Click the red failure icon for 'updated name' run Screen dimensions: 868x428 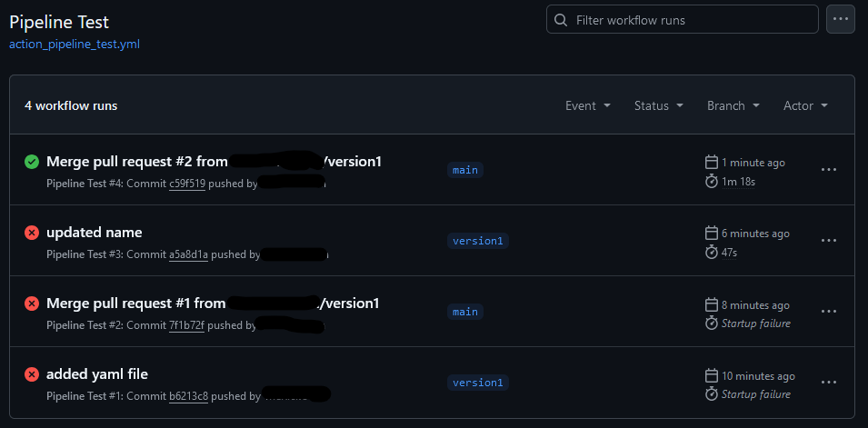pyautogui.click(x=32, y=233)
